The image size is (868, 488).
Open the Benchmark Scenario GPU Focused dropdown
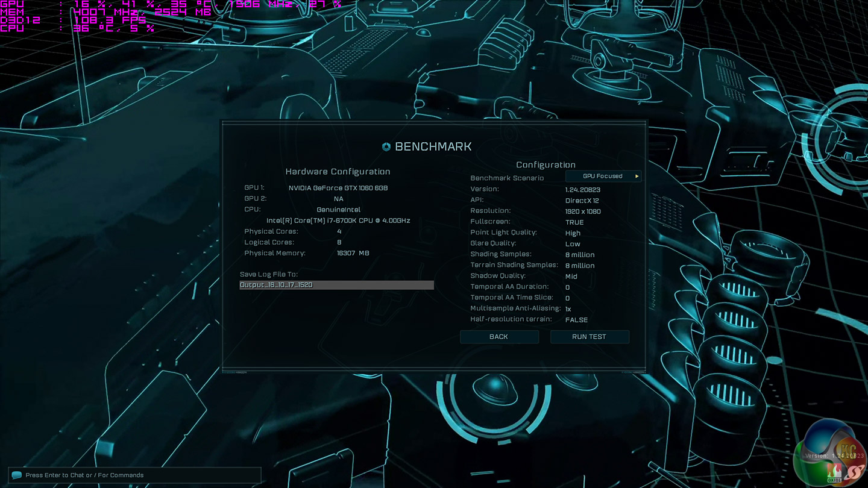603,177
